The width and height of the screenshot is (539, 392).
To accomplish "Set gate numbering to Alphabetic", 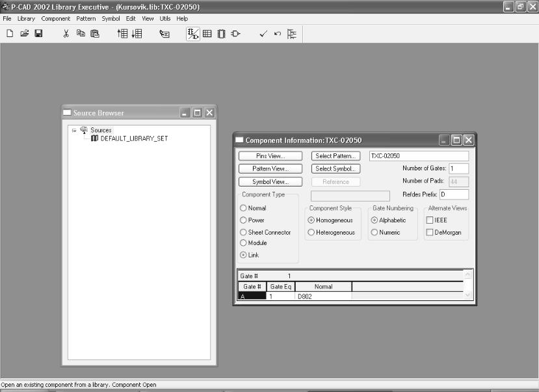I will click(375, 220).
